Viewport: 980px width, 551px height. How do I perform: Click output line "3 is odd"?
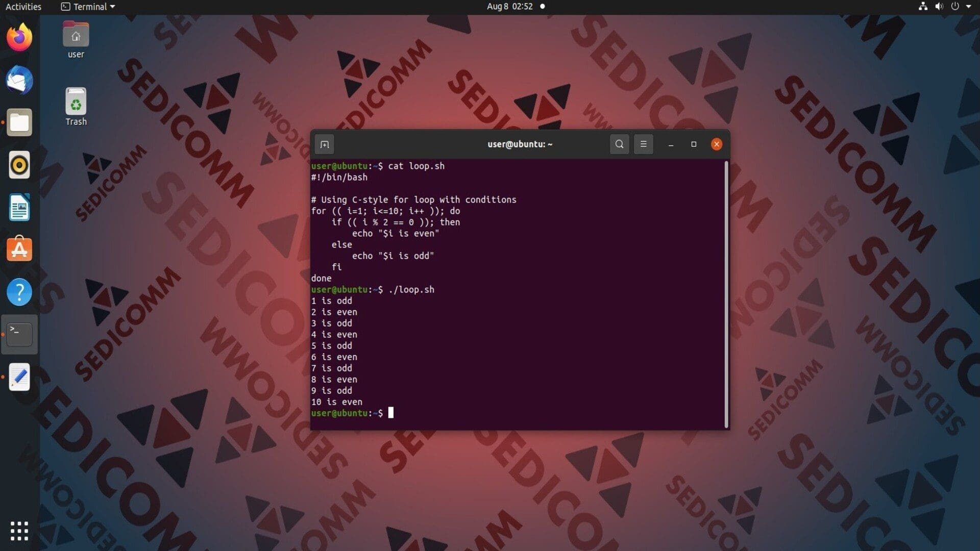pos(331,323)
